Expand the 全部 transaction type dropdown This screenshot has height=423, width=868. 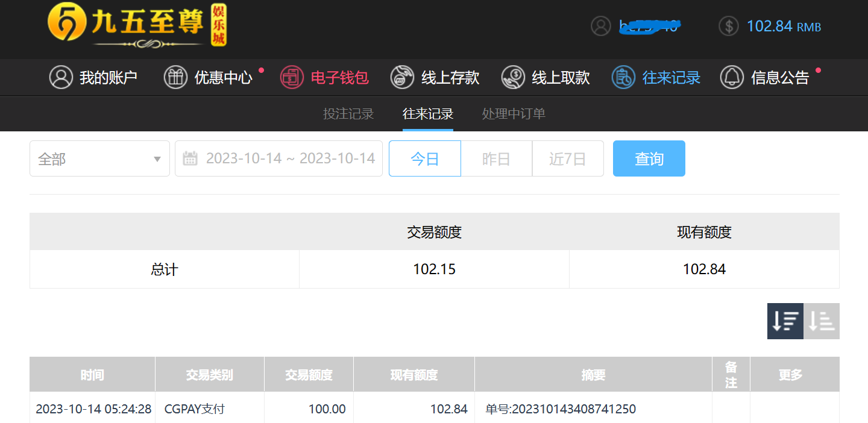click(99, 158)
